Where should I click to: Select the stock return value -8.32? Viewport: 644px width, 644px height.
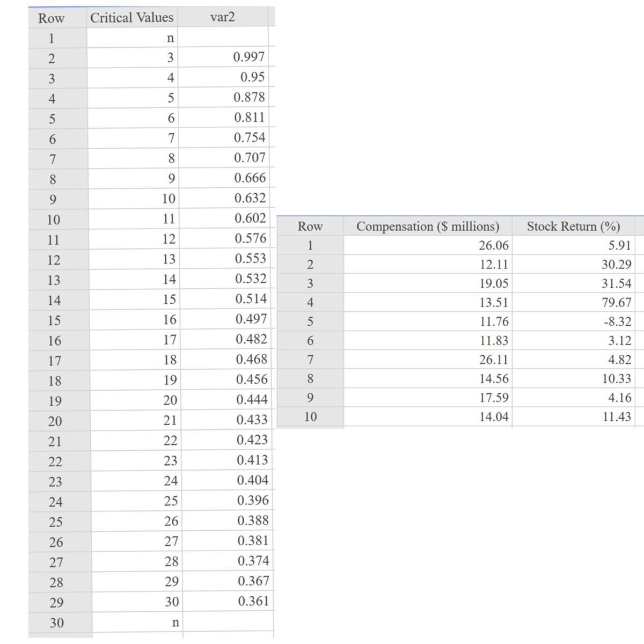573,321
